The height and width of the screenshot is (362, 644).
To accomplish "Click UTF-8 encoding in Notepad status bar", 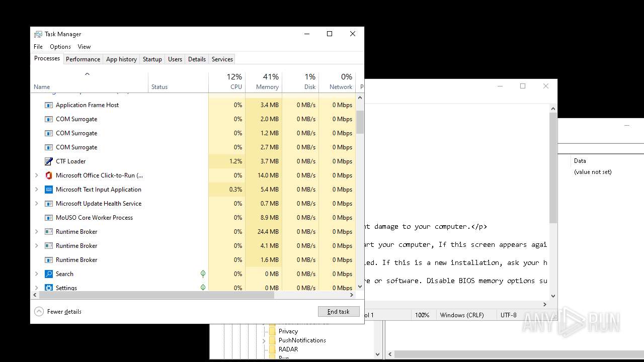I will (509, 315).
